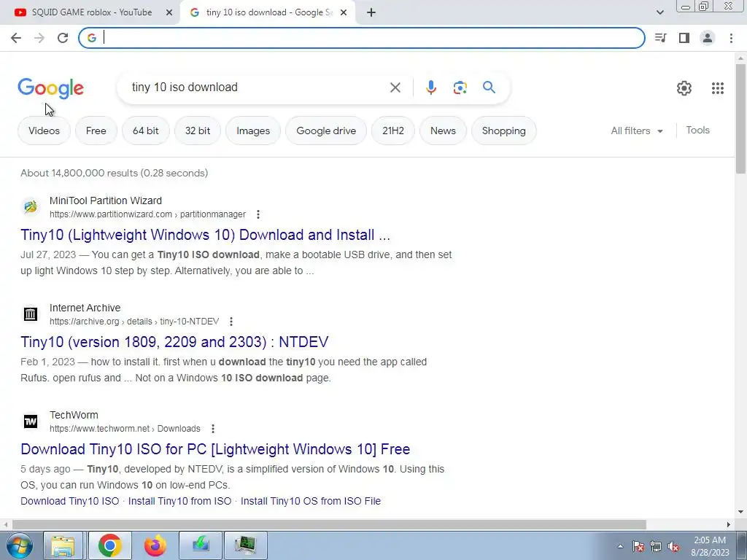The image size is (747, 560).
Task: Click the TechWorm favicon
Action: (x=31, y=421)
